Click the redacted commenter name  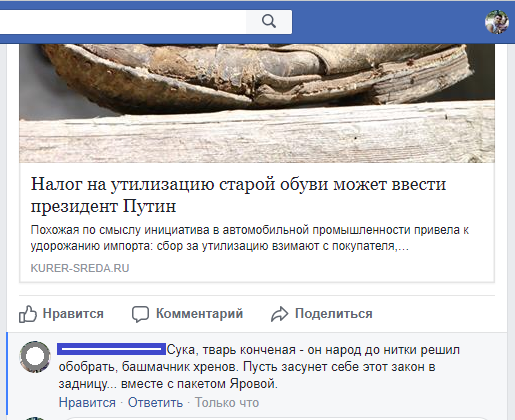pyautogui.click(x=111, y=349)
